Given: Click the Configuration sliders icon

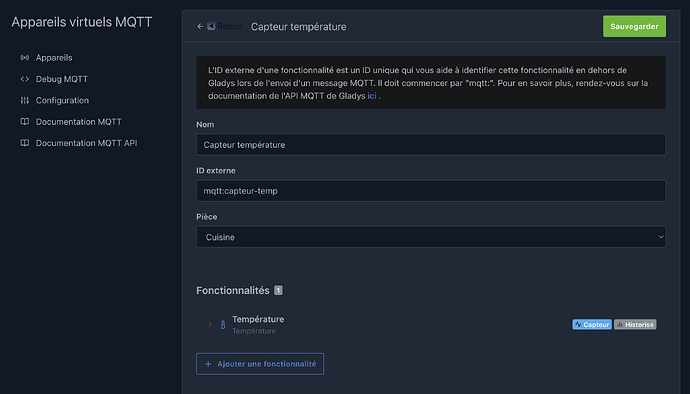Looking at the screenshot, I should click(25, 100).
